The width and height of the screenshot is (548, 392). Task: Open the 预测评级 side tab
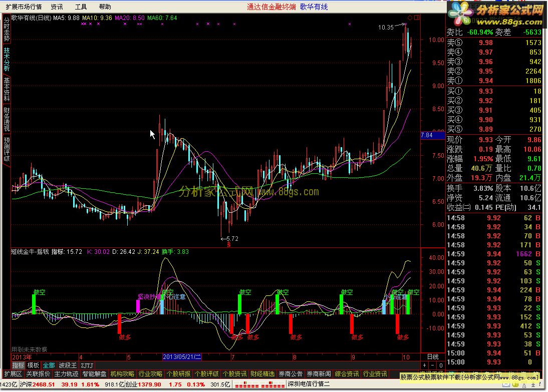[7, 149]
